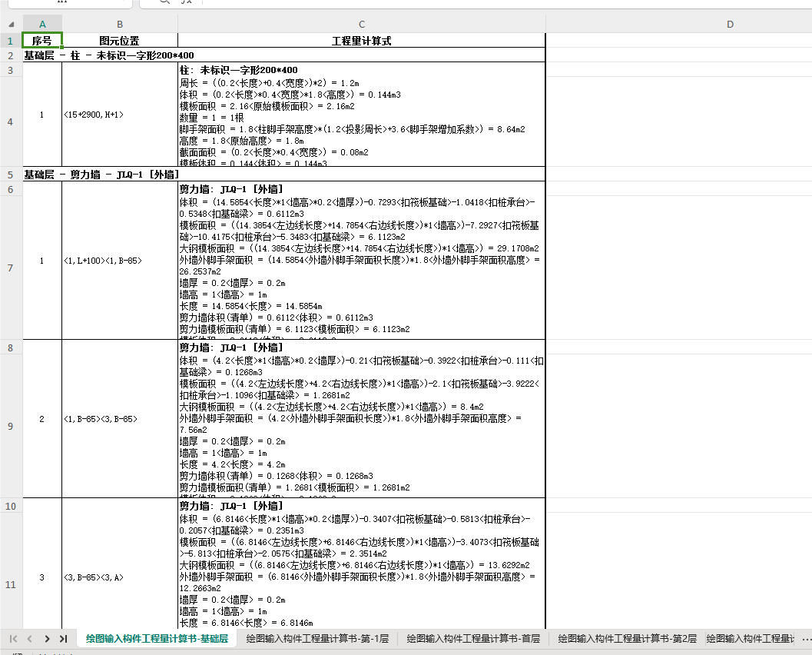Viewport: 812px width, 655px height.
Task: Select column B header
Action: [120, 25]
